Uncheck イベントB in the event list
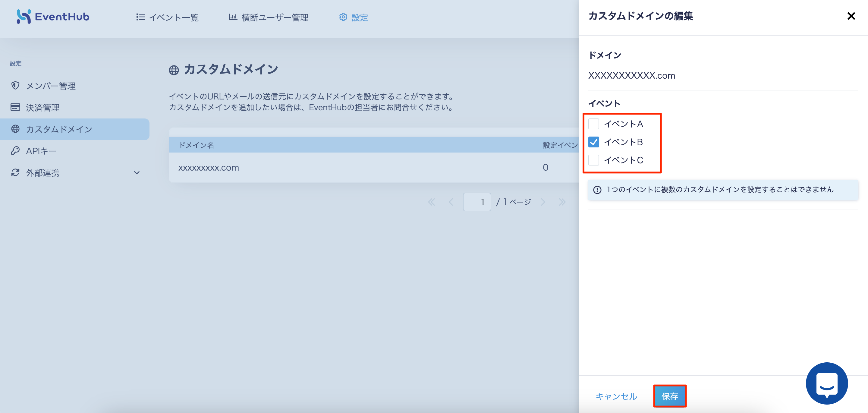This screenshot has height=413, width=868. coord(593,142)
